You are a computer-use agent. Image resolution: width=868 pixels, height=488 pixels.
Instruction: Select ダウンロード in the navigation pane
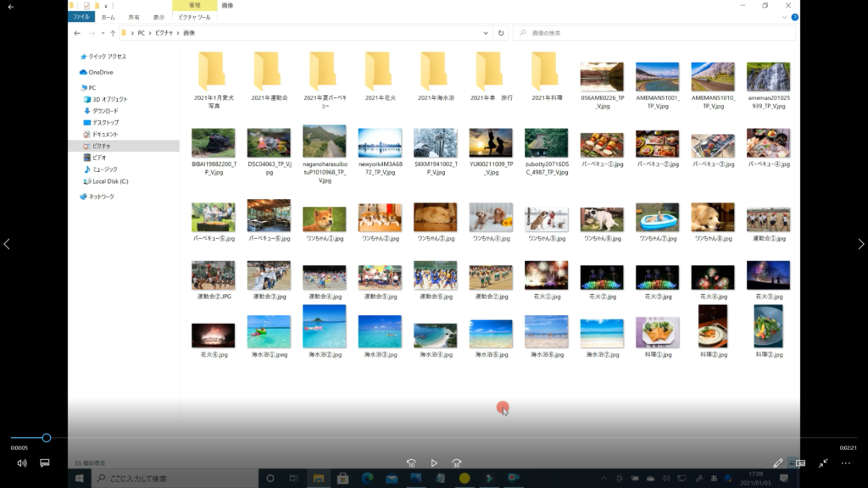(104, 111)
